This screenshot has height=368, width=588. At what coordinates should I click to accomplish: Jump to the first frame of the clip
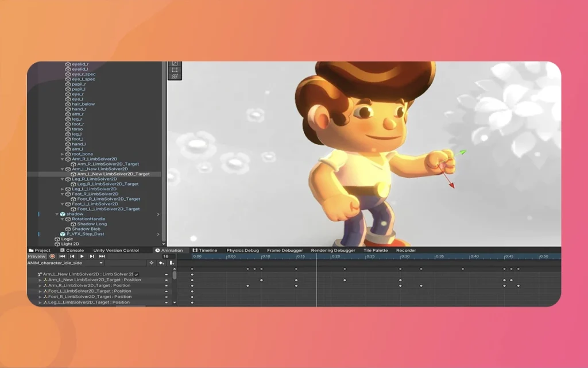(x=62, y=256)
